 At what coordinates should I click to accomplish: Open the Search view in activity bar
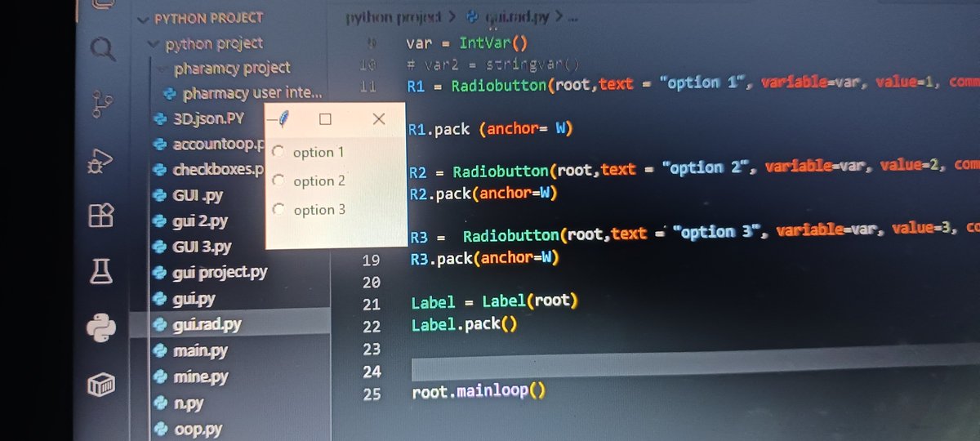[102, 50]
